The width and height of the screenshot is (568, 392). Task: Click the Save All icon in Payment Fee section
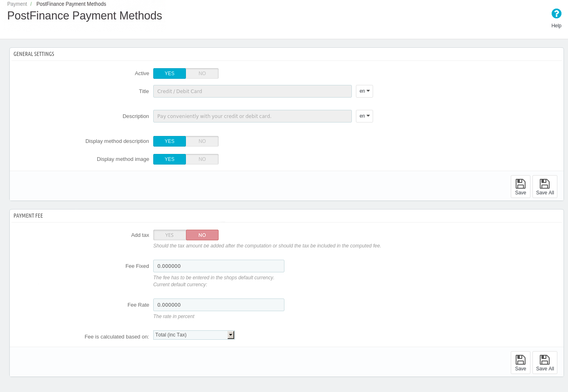click(545, 363)
